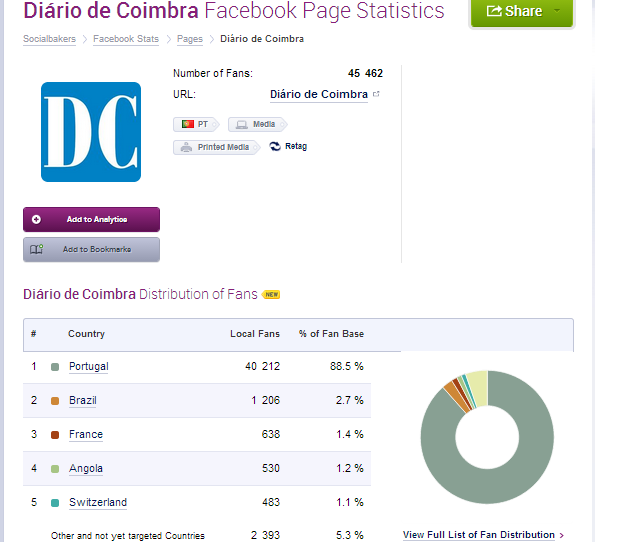Click Add to Analytics button
Viewport: 640px width, 542px height.
click(91, 219)
